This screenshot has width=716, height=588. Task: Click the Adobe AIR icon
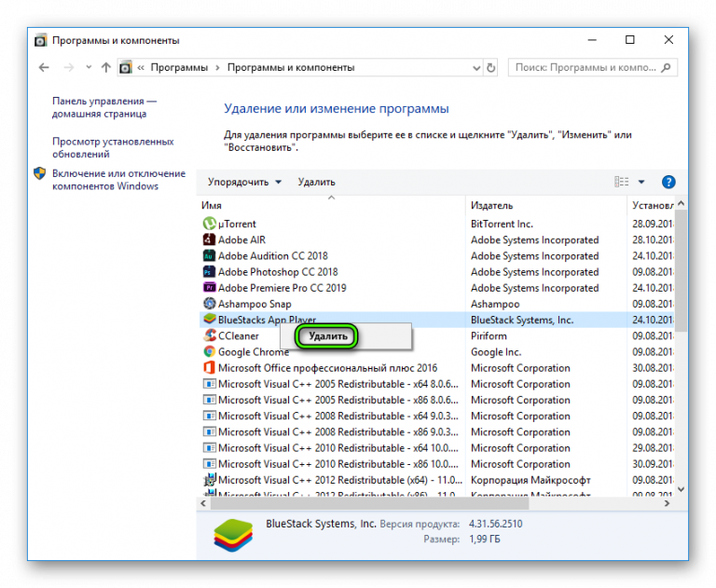click(209, 239)
